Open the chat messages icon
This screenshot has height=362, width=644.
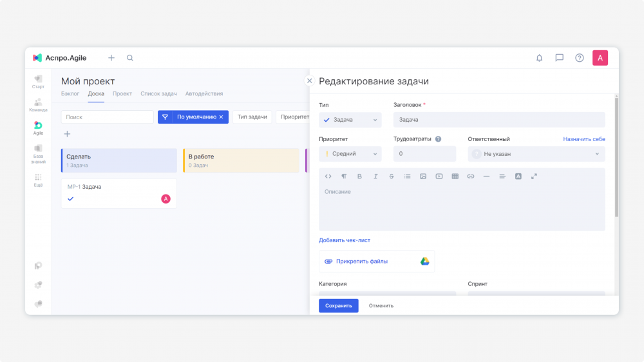click(x=560, y=58)
